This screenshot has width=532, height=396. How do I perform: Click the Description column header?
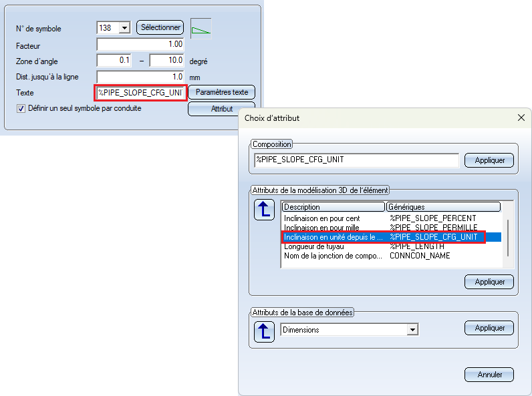click(334, 207)
